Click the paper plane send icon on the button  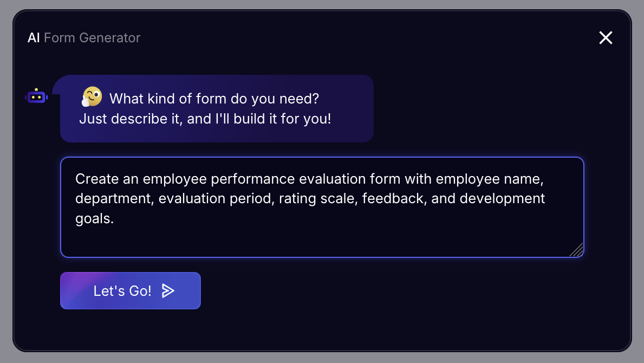click(x=168, y=290)
